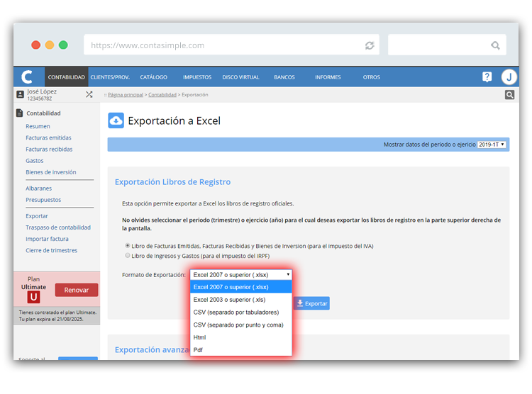Click the browser search magnifier icon
This screenshot has height=394, width=532.
495,45
